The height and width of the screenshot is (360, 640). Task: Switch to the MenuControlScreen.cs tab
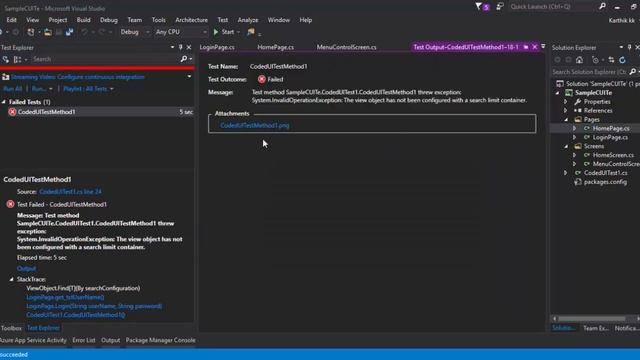pyautogui.click(x=347, y=47)
